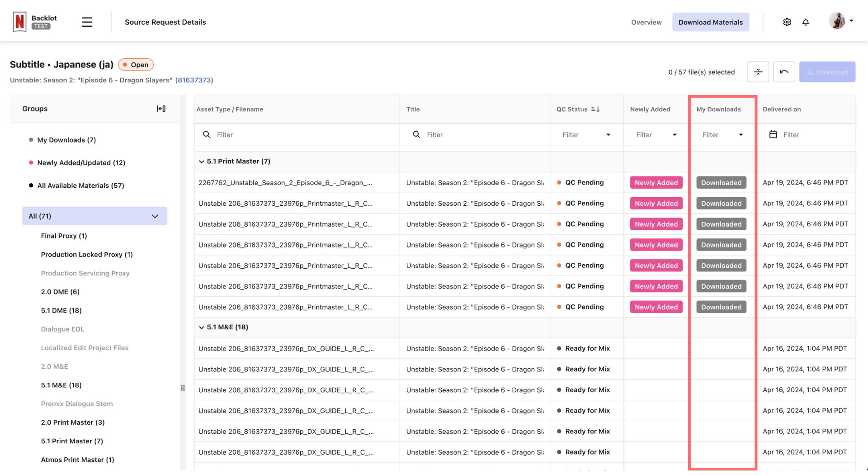Click the Delivered on date filter field

point(806,135)
